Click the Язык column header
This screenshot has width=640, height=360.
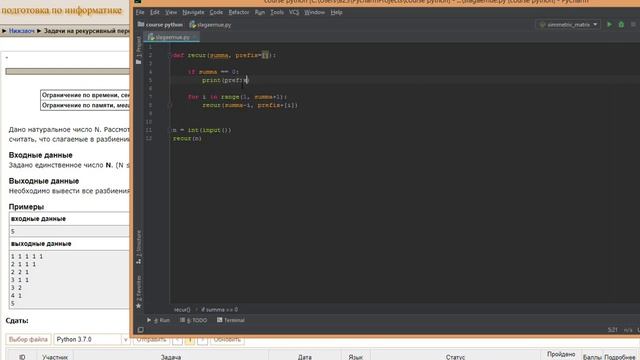click(x=356, y=357)
